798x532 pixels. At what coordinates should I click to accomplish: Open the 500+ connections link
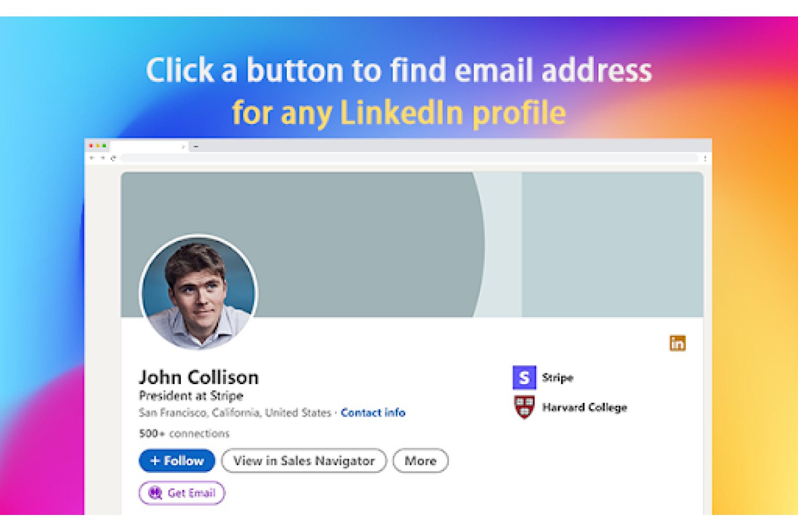(184, 434)
